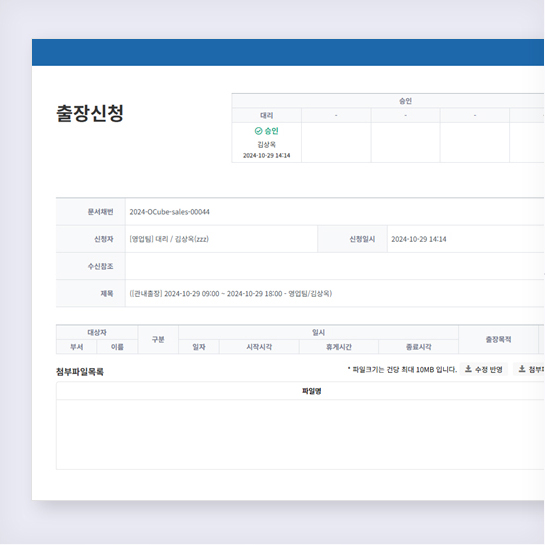Click the 일자 column header
Image resolution: width=545 pixels, height=545 pixels.
pos(199,347)
